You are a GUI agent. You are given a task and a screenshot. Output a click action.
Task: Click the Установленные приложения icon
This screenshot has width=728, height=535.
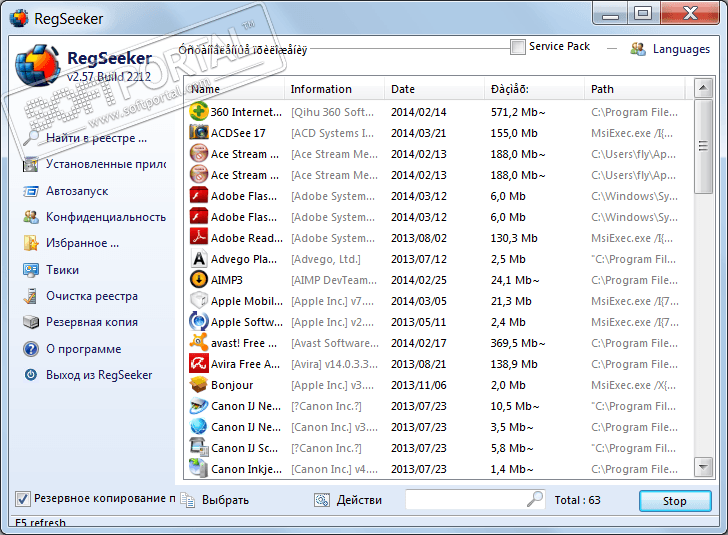coord(31,164)
